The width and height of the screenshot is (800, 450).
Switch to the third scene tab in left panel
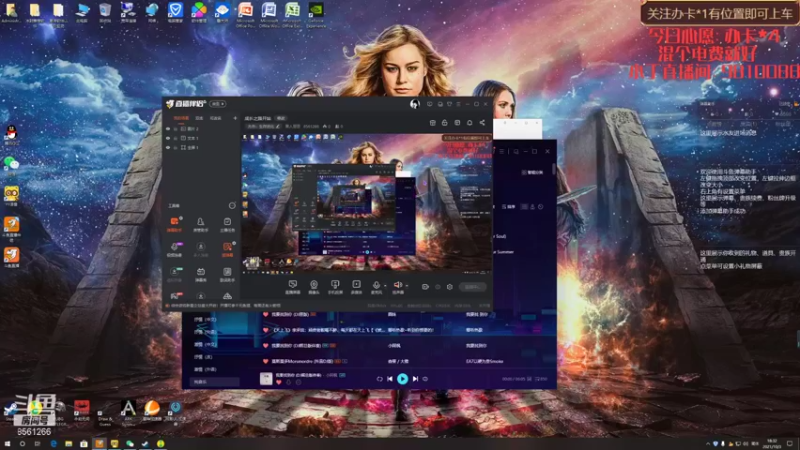216,118
